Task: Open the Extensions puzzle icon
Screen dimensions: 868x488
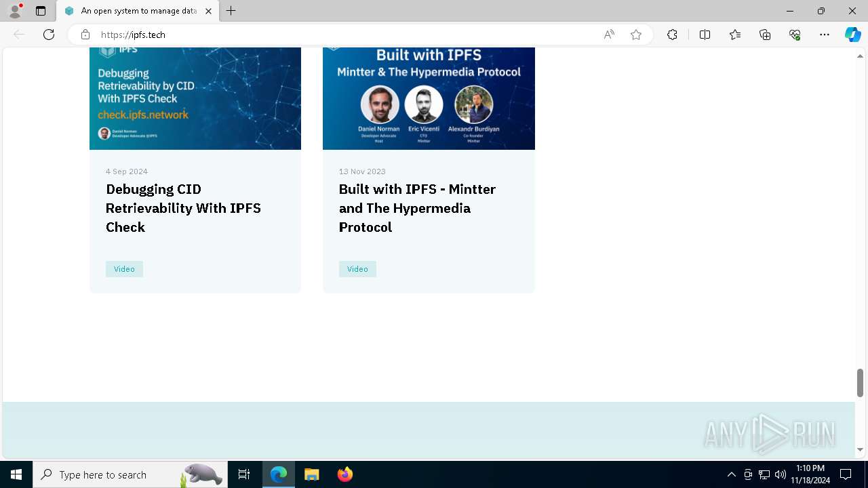Action: (x=672, y=35)
